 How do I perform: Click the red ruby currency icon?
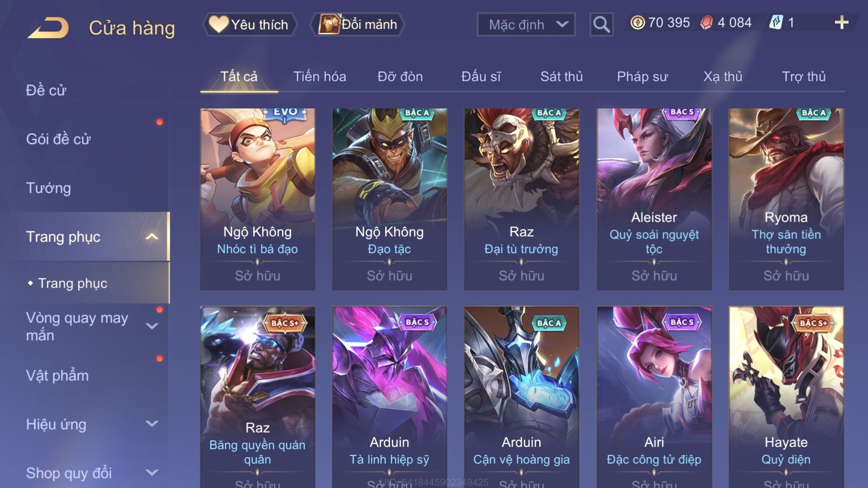tap(706, 22)
